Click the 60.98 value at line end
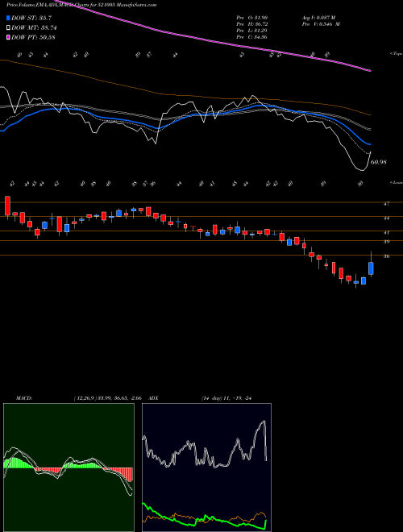Viewport: 403px width, 532px height. click(379, 162)
